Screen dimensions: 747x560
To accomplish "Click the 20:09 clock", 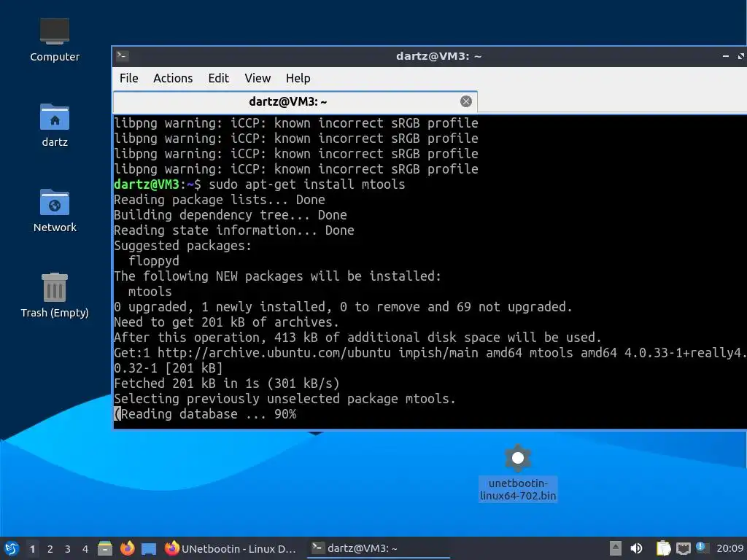I will 729,548.
